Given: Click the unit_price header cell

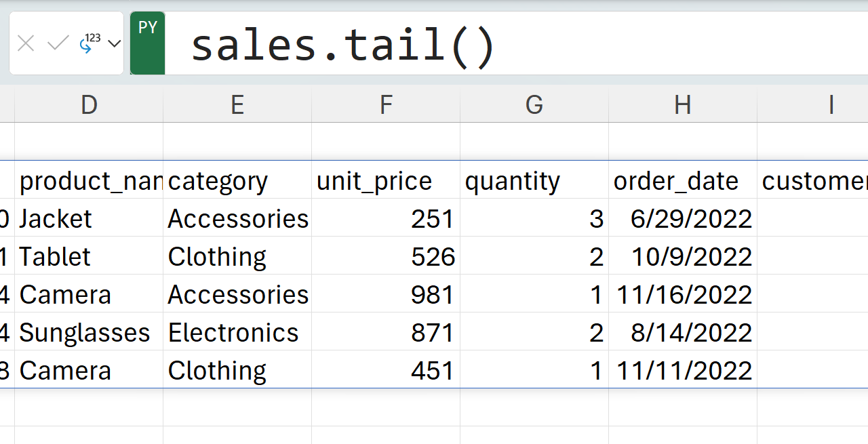Looking at the screenshot, I should (385, 181).
